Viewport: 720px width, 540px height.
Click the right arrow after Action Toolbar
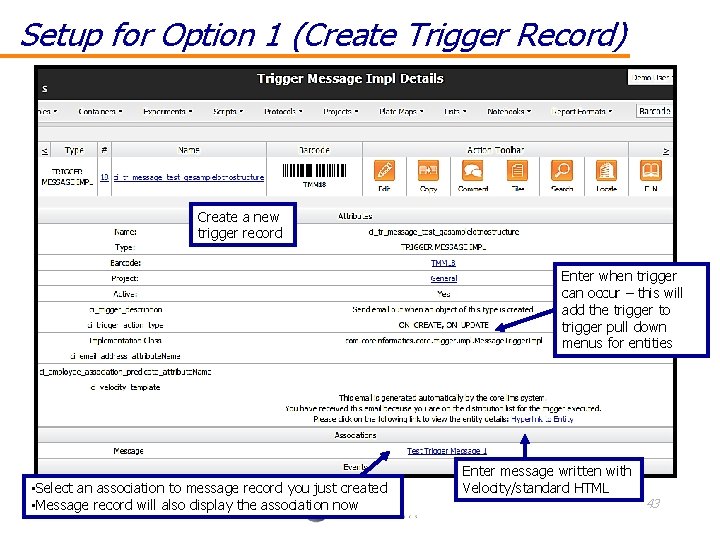666,151
